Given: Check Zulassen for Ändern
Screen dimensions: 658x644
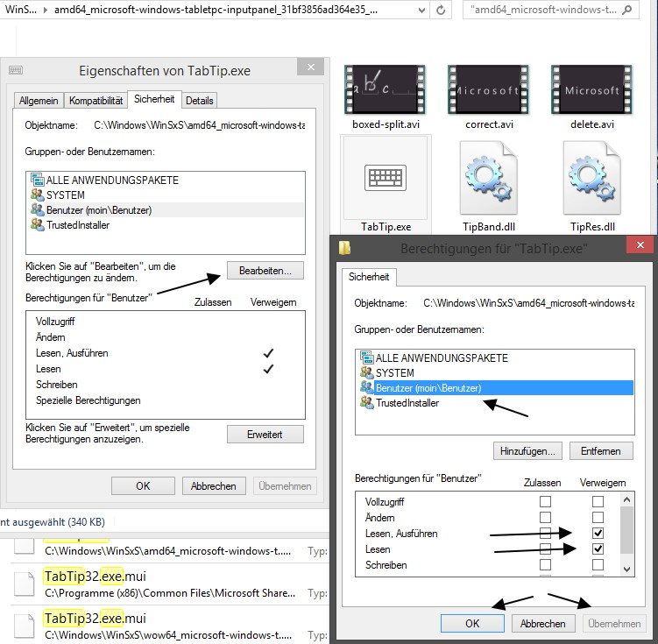Looking at the screenshot, I should [545, 517].
